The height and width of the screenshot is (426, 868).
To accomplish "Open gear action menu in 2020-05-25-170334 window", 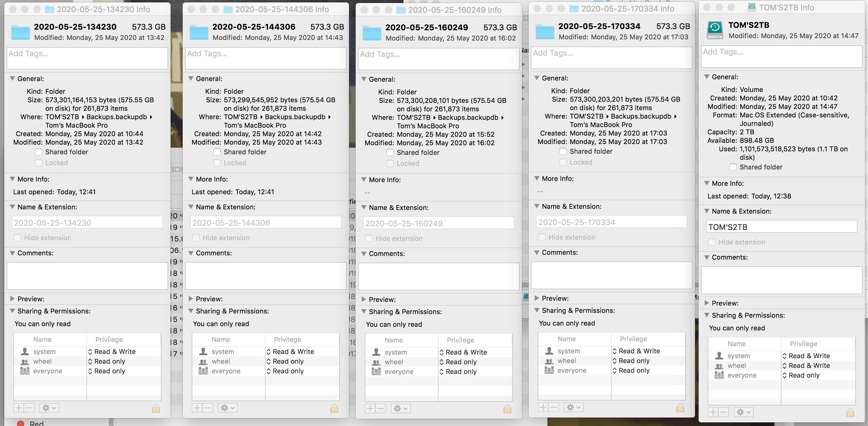I will coord(573,408).
